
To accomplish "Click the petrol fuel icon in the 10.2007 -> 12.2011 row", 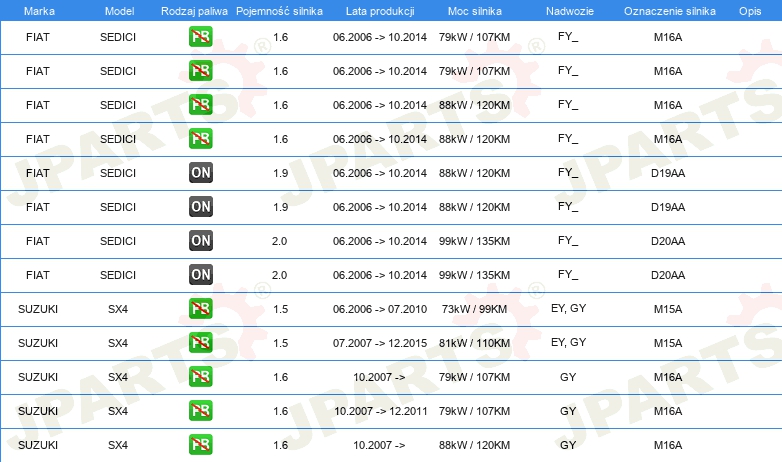I will click(x=201, y=410).
